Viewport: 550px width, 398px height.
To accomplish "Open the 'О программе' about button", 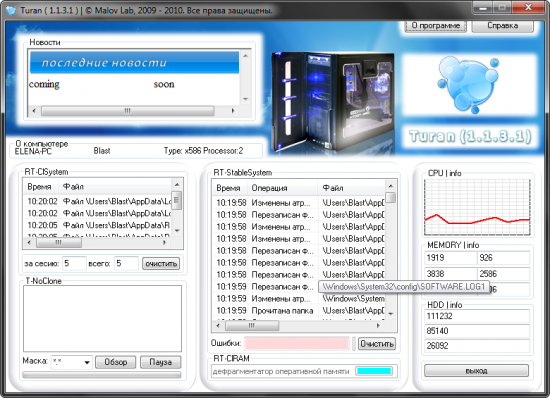I will pyautogui.click(x=436, y=26).
